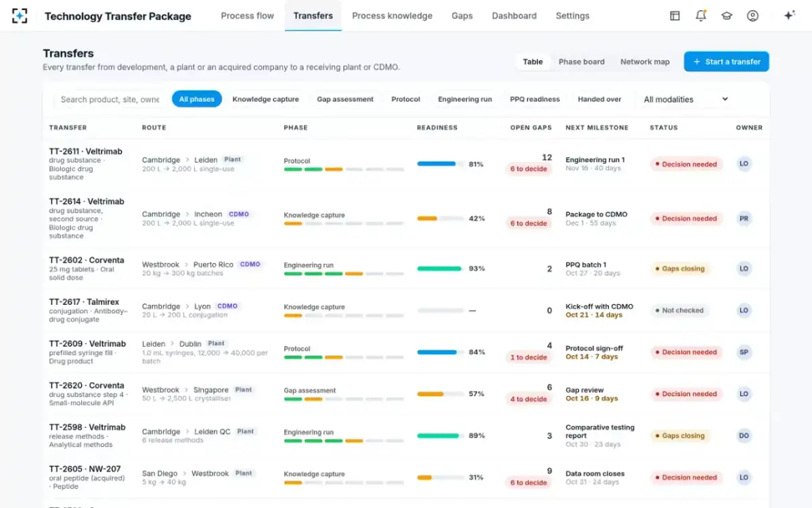Filter by the Gap assessment chip
This screenshot has width=812, height=508.
(345, 99)
